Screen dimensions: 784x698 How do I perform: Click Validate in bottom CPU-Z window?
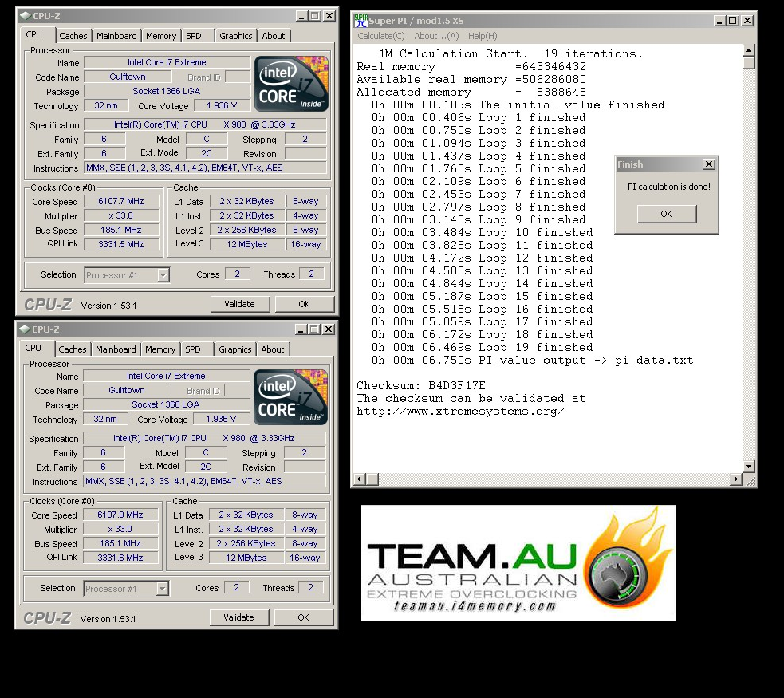coord(238,617)
